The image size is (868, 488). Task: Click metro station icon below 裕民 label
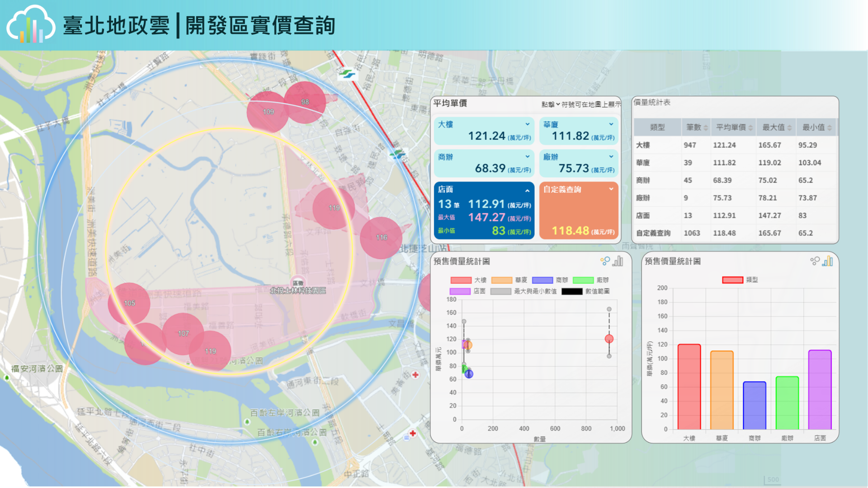tap(398, 155)
